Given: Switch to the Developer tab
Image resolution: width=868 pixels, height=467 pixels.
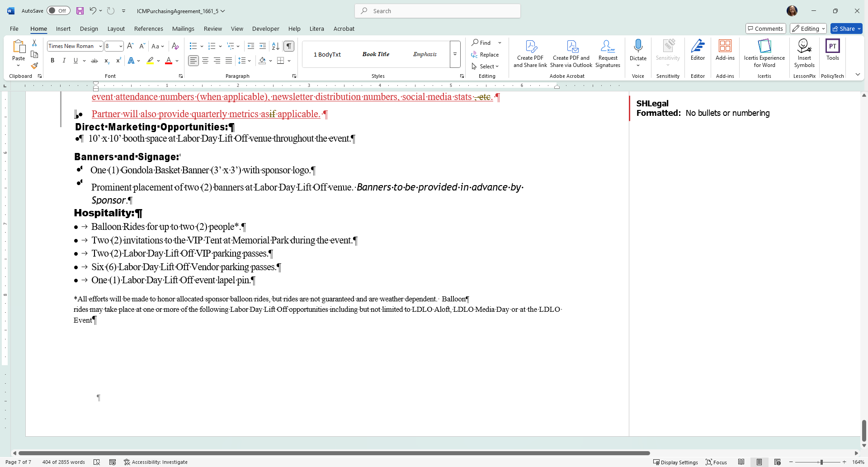Looking at the screenshot, I should (x=266, y=29).
